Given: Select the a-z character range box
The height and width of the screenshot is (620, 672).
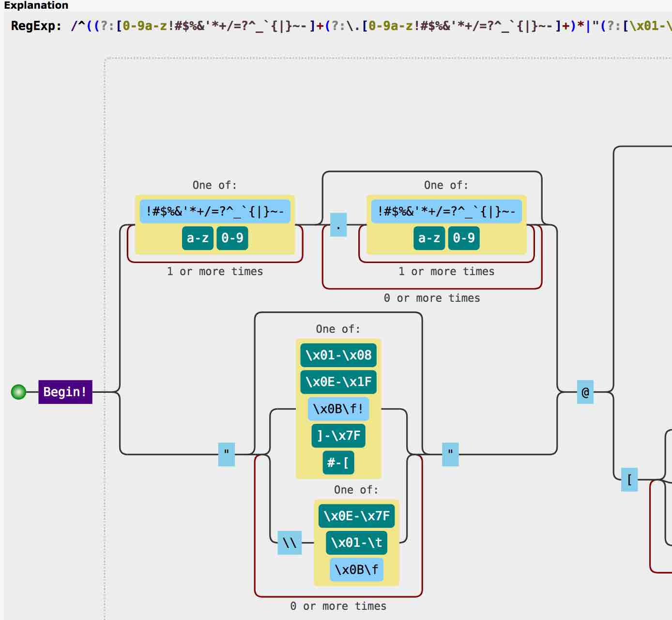Looking at the screenshot, I should pos(198,238).
